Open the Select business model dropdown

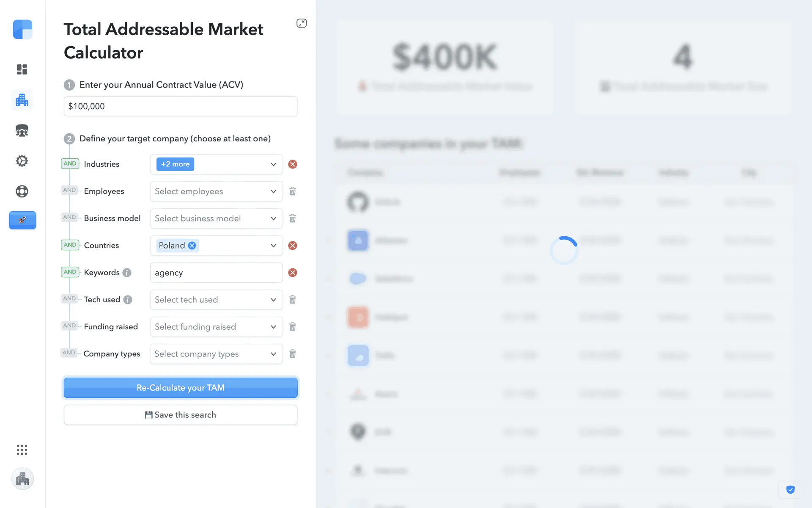coord(216,218)
